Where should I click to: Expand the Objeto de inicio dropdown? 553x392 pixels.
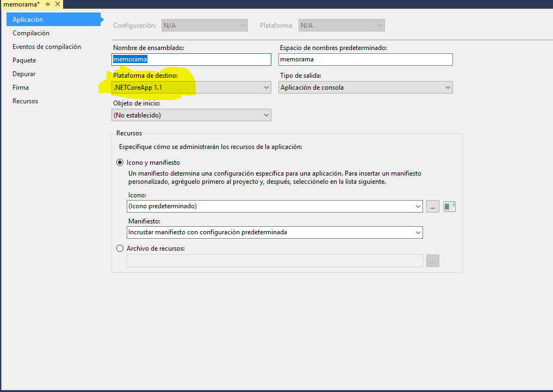[x=191, y=115]
